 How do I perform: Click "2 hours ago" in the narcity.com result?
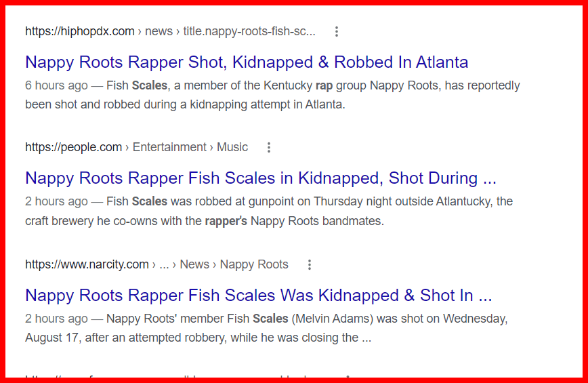coord(56,319)
